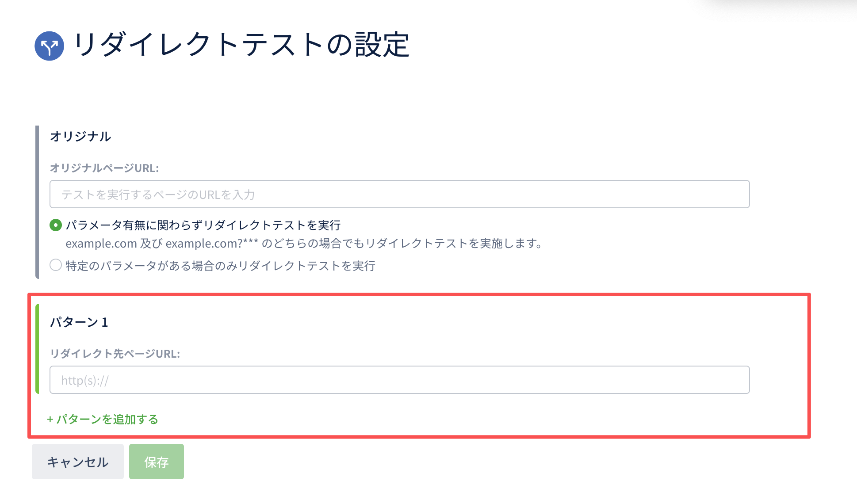Click the red highlight frame around パターン 1
Screen dimensions: 857x504
coord(809,366)
